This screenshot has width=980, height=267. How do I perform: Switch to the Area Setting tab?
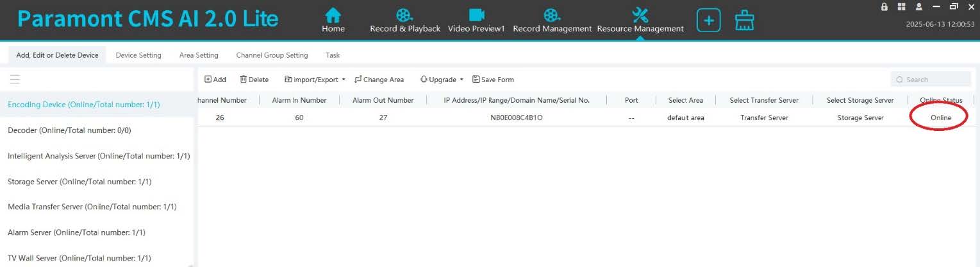point(199,55)
